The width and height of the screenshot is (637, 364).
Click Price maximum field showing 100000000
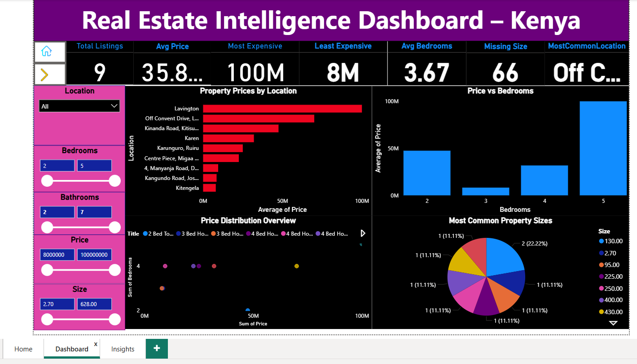tap(94, 254)
